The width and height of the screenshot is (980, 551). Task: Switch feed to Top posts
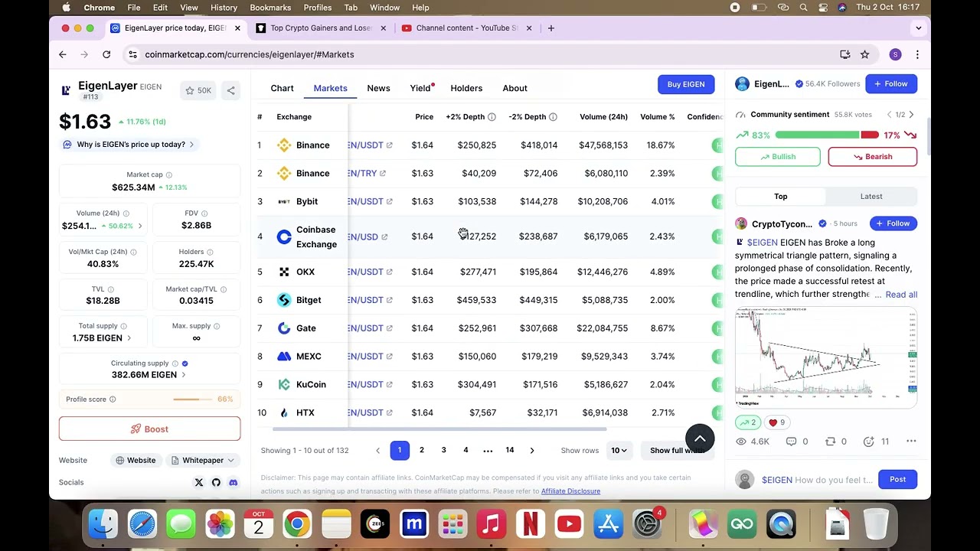pyautogui.click(x=780, y=197)
